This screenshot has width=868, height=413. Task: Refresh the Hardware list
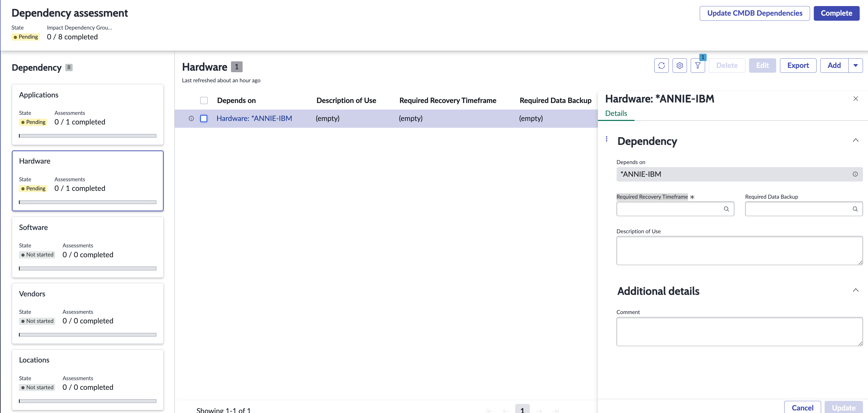[x=661, y=65]
